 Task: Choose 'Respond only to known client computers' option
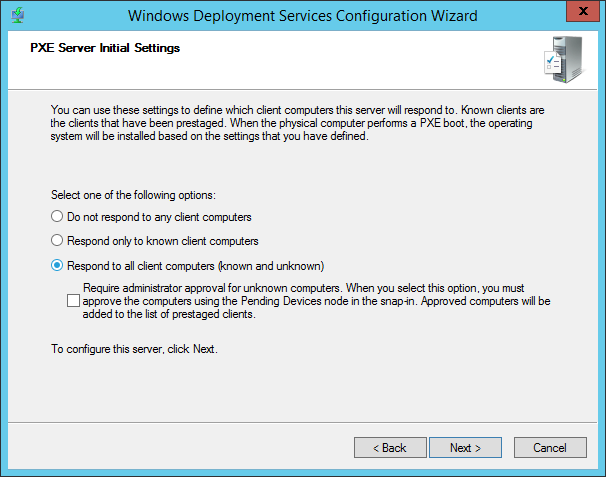click(57, 241)
